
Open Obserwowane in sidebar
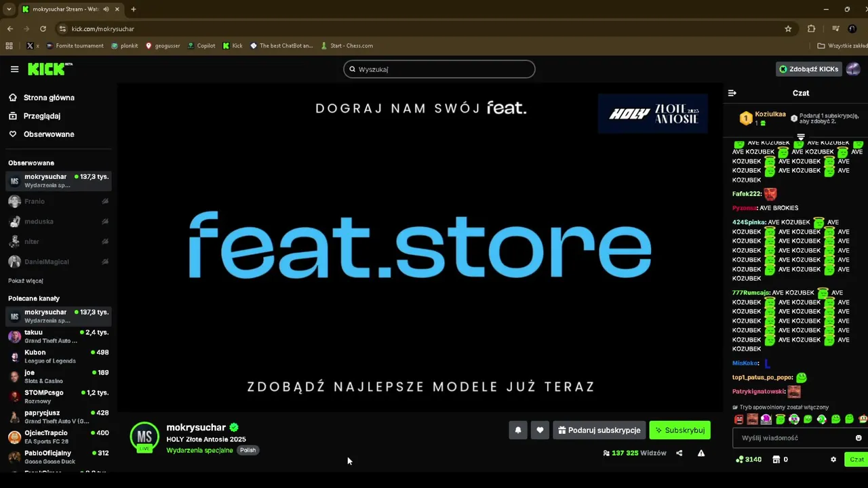(49, 134)
